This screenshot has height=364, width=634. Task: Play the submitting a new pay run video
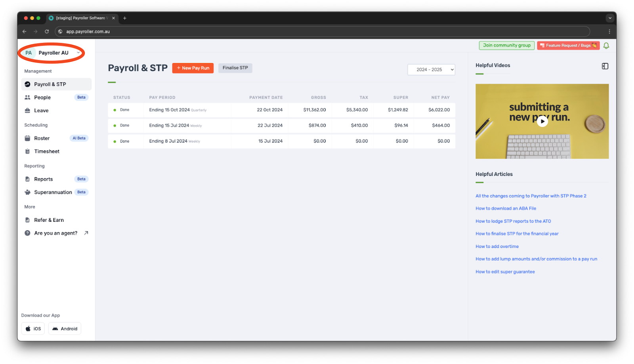[542, 121]
